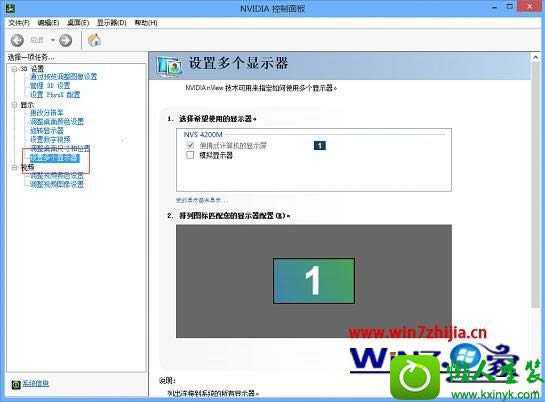Viewport: 545px width, 402px height.
Task: Select 设置 PhysX 配置 in the task tree
Action: [55, 95]
